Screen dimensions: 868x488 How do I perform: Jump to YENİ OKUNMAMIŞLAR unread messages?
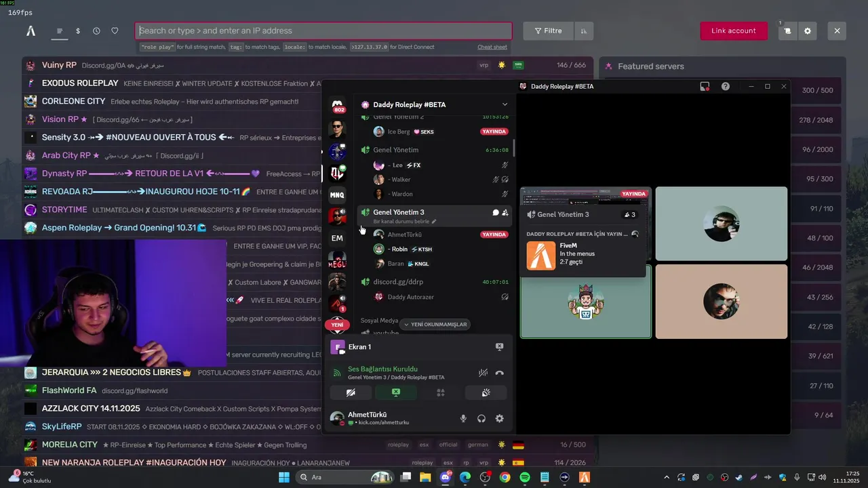[435, 325]
